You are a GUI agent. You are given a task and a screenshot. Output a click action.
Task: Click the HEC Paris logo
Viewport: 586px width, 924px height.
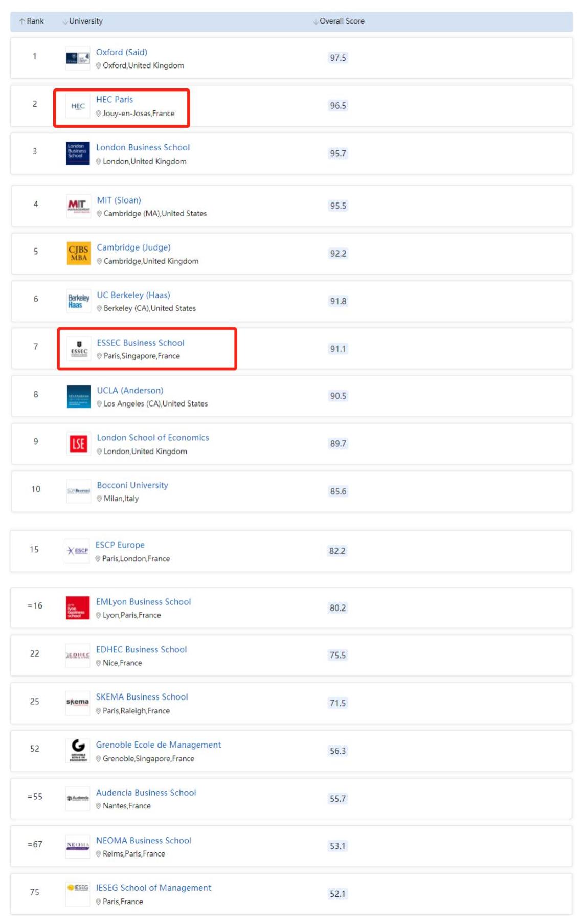[x=78, y=106]
